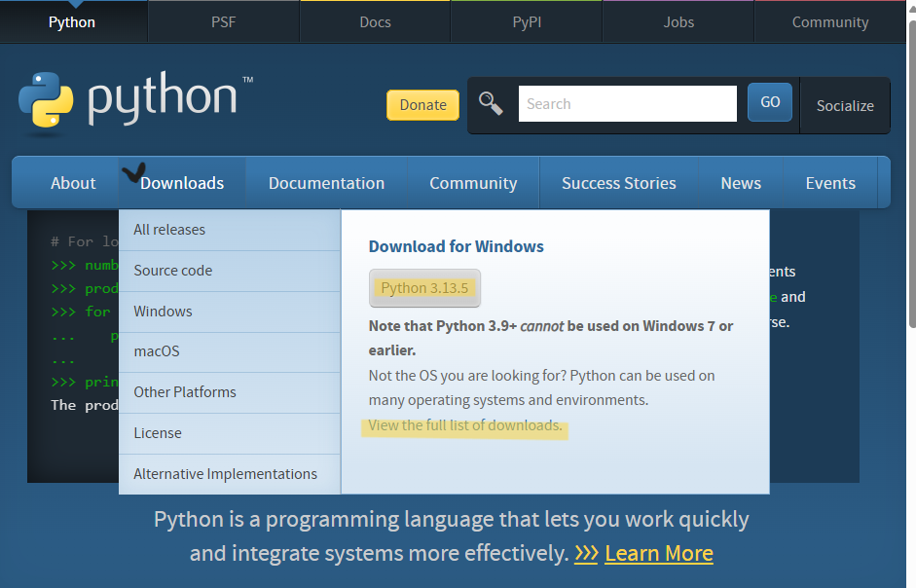
Task: Click the triple arrow before Learn More
Action: pos(586,553)
